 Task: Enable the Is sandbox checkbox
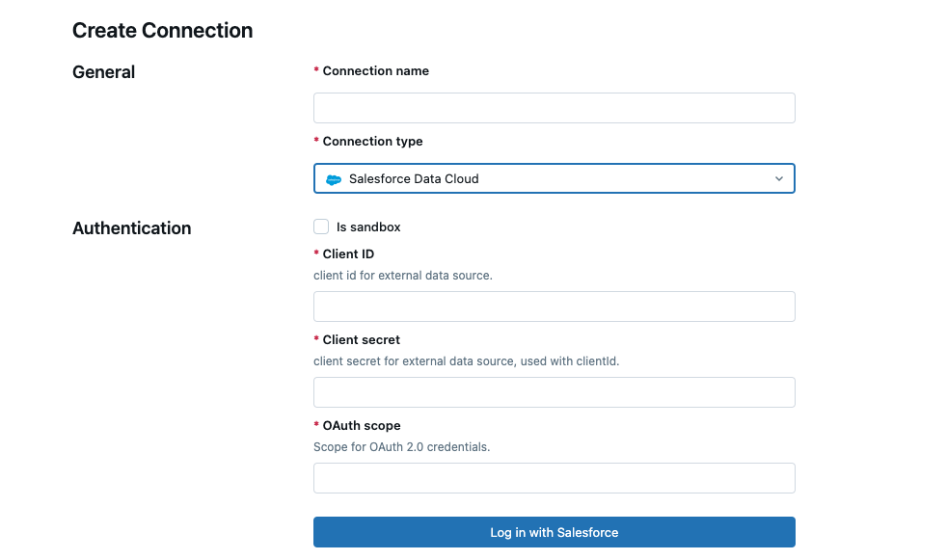point(321,227)
